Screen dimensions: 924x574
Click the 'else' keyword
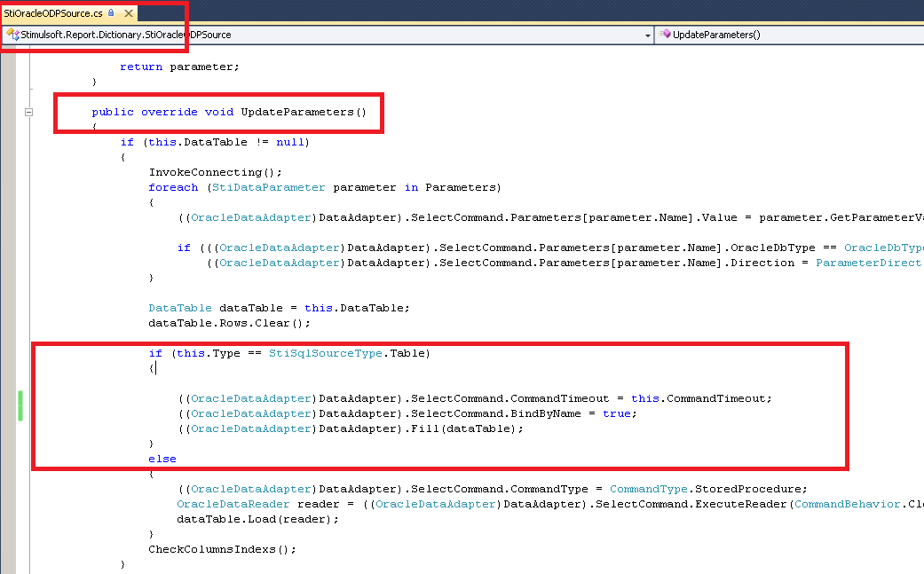pyautogui.click(x=162, y=460)
